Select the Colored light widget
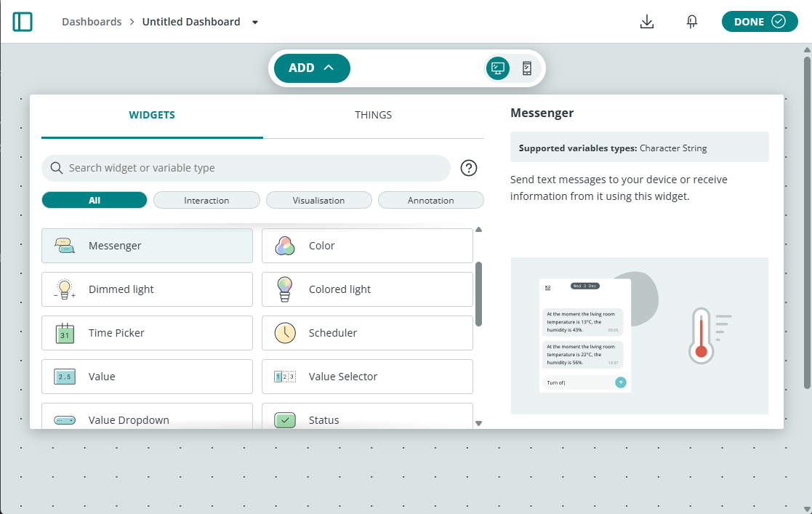Image resolution: width=812 pixels, height=514 pixels. click(x=367, y=289)
